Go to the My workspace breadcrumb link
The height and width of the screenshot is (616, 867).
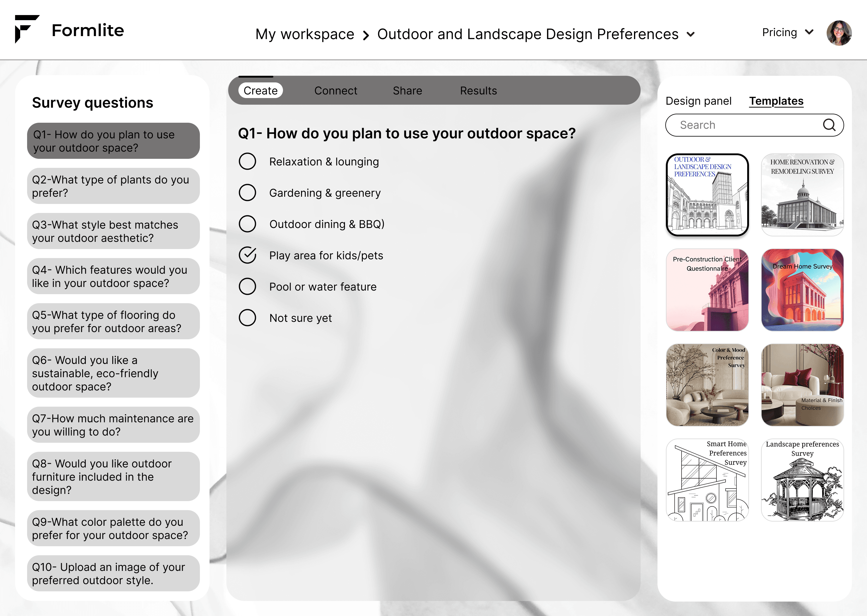[304, 35]
